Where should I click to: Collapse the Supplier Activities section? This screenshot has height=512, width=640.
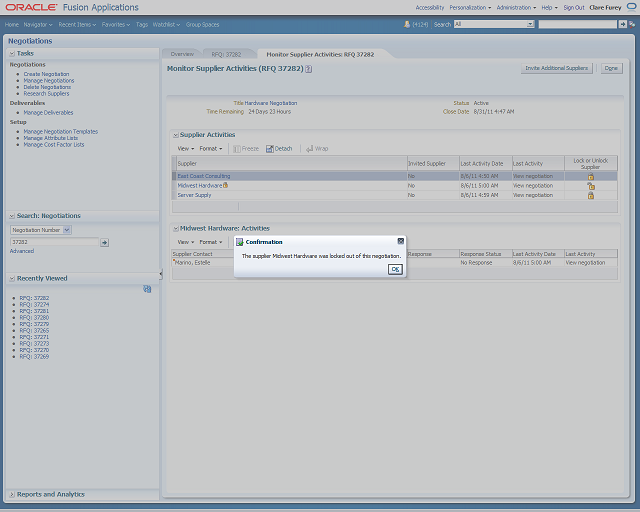[x=176, y=135]
